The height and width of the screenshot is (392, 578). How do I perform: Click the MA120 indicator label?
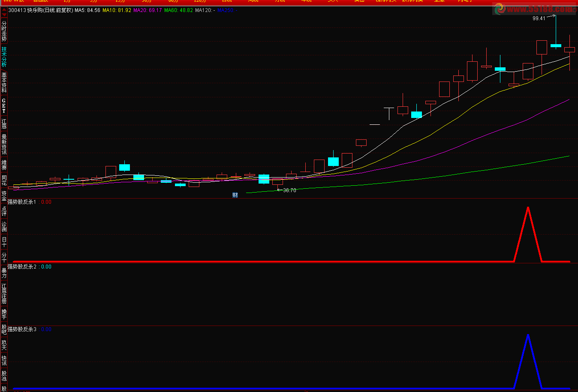tap(205, 10)
